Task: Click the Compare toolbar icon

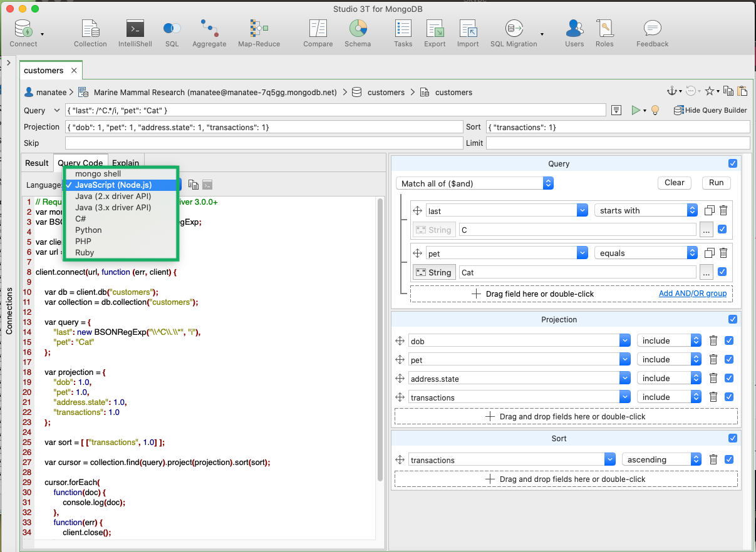Action: point(318,33)
